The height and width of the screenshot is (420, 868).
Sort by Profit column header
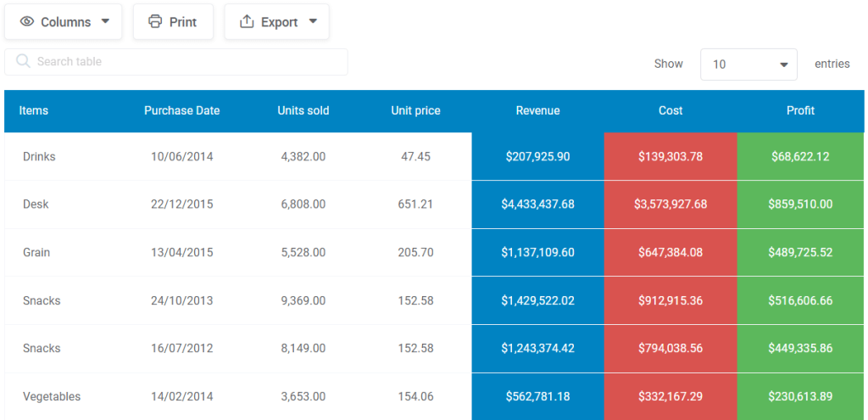point(800,111)
